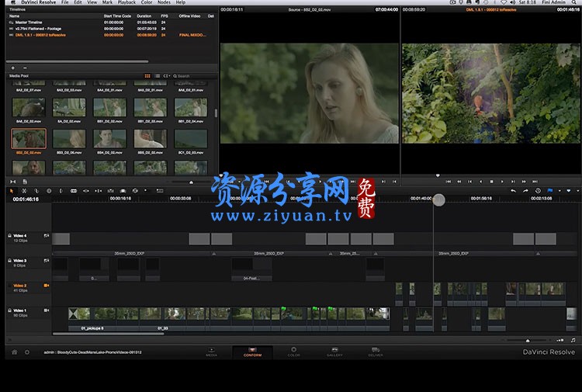Open the Color menu
Image resolution: width=582 pixels, height=392 pixels.
pos(146,2)
